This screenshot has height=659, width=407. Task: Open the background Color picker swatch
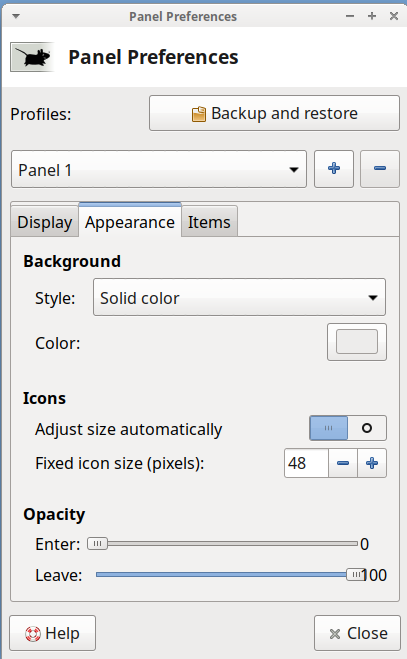357,342
